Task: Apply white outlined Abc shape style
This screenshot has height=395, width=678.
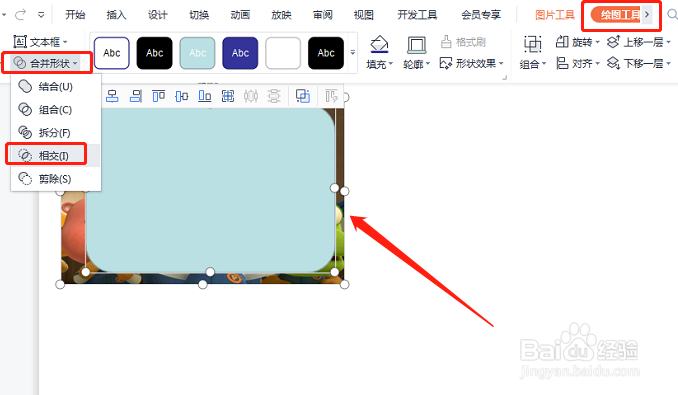Action: pyautogui.click(x=112, y=53)
